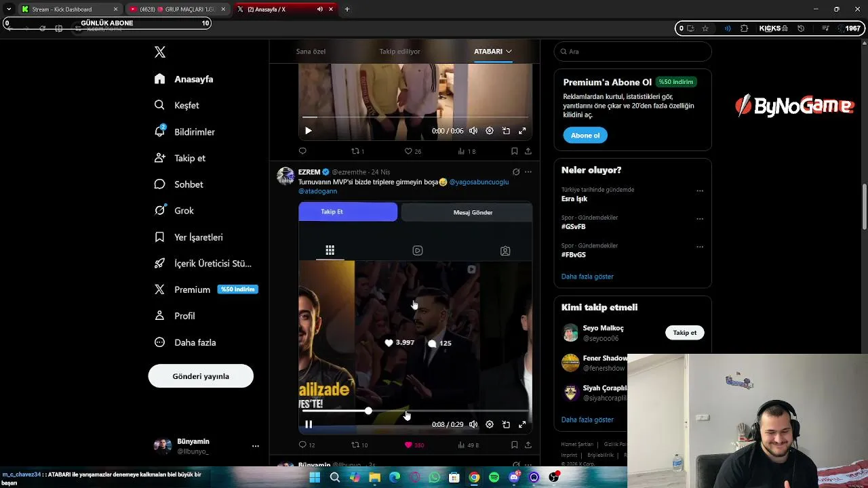
Task: Share the EZREM post
Action: point(528,445)
